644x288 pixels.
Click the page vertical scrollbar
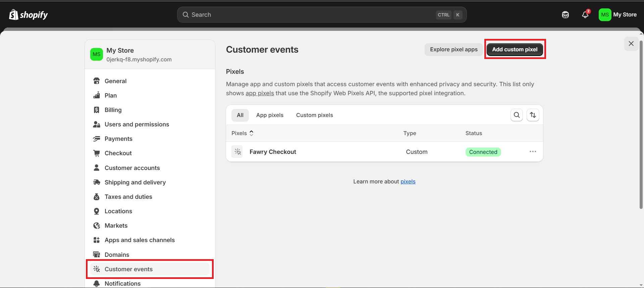point(641,124)
